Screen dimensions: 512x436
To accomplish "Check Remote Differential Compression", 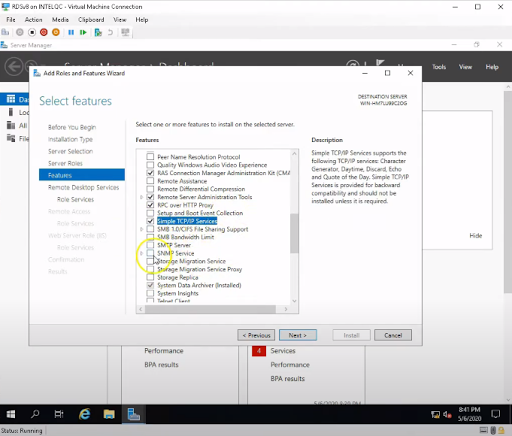I will coord(150,189).
